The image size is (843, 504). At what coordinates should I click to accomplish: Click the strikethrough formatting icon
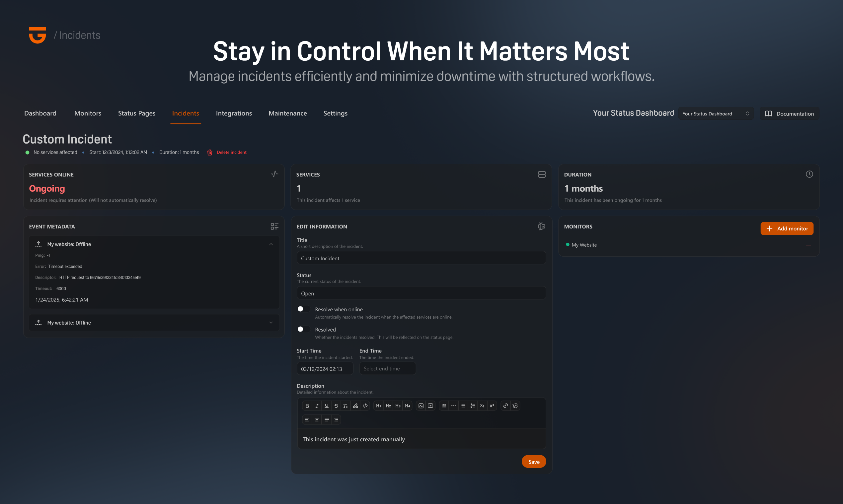tap(336, 406)
